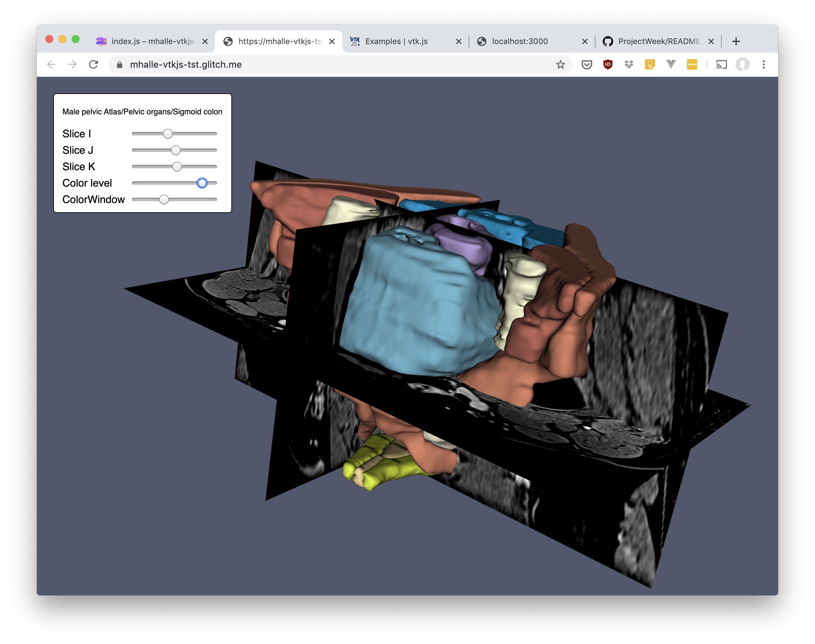
Task: Switch to the Examples | vtk.js tab
Action: pos(396,41)
